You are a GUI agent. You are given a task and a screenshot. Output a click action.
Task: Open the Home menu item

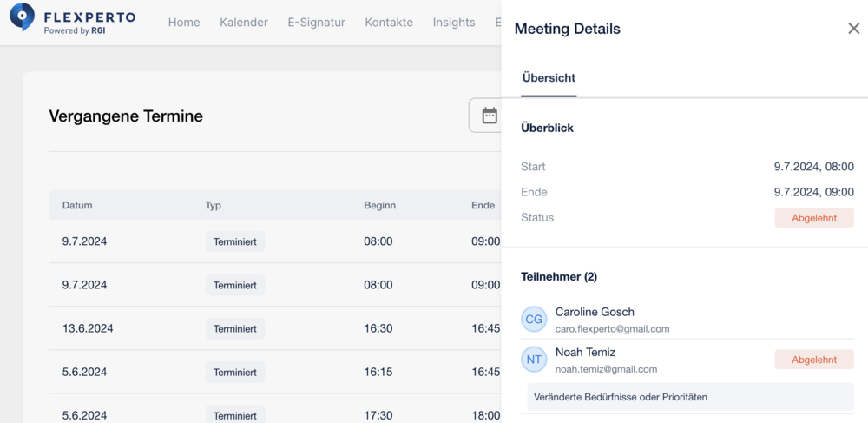tap(184, 22)
